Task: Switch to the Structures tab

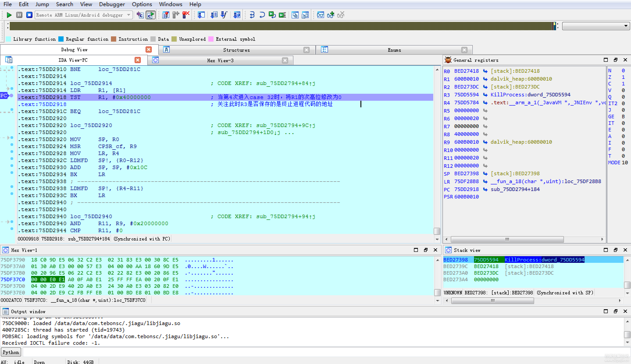Action: click(x=236, y=50)
